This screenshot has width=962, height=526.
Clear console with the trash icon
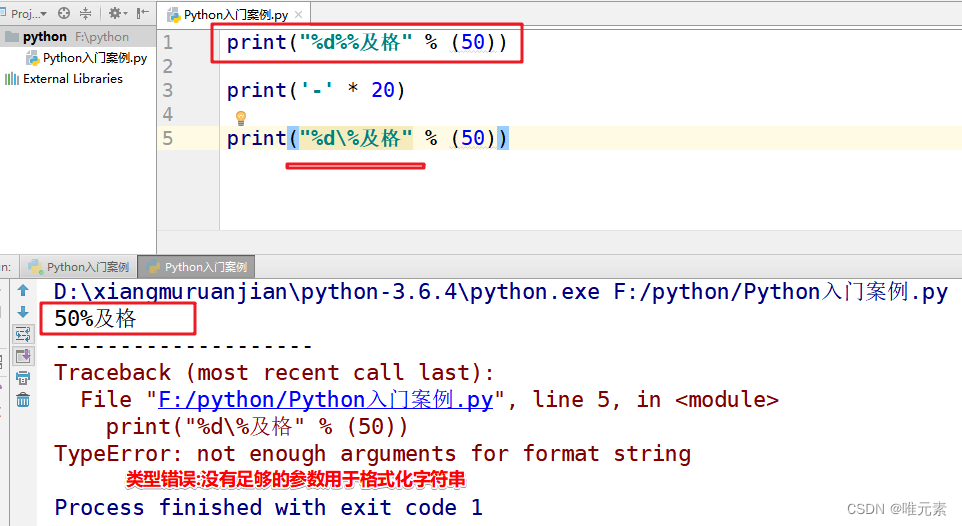pos(23,400)
